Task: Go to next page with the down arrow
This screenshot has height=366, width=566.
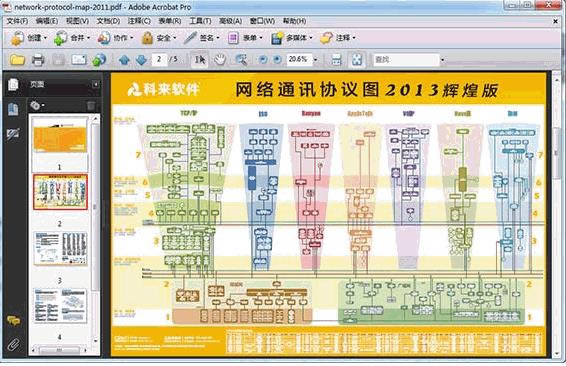Action: 141,60
